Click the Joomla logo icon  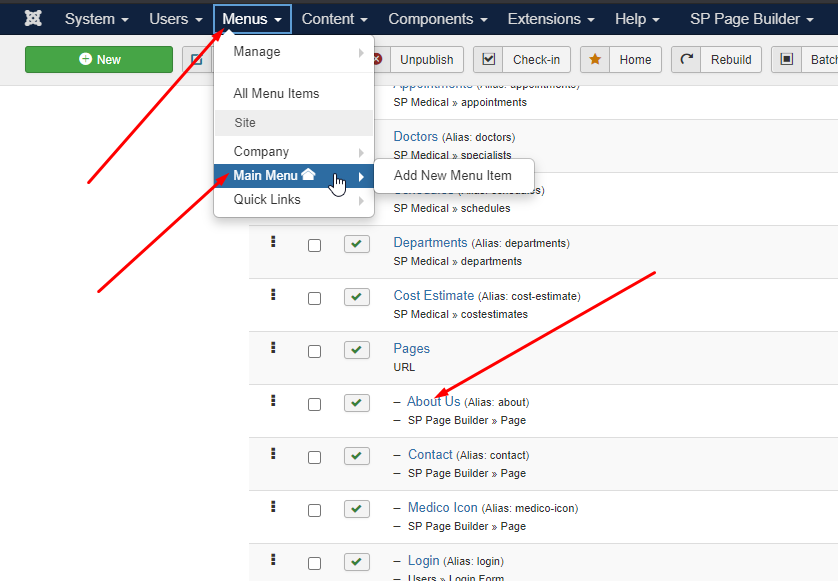[33, 18]
